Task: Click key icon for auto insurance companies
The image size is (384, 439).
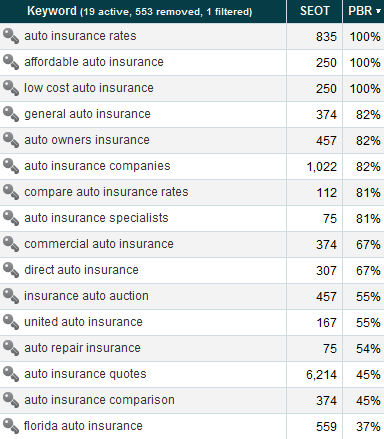Action: coord(11,166)
